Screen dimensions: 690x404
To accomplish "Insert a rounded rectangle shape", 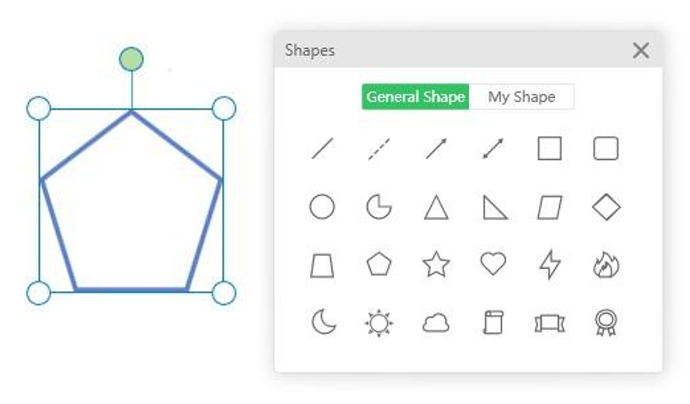I will pyautogui.click(x=606, y=149).
